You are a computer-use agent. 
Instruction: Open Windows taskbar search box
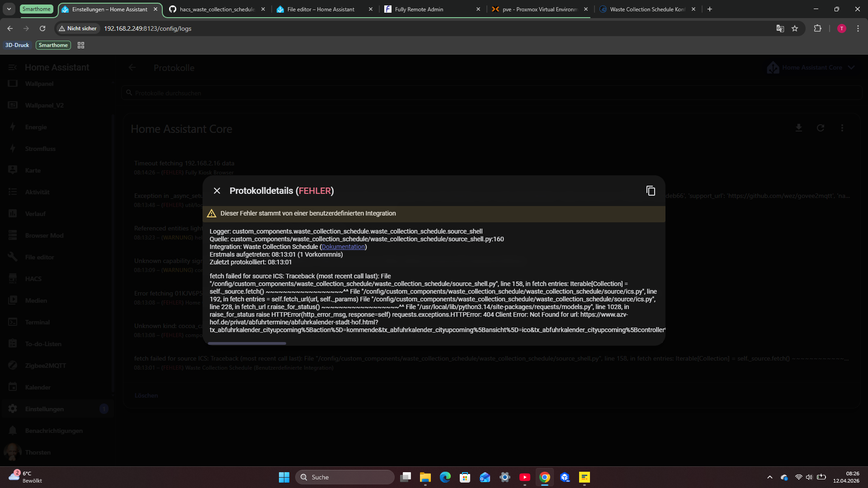pyautogui.click(x=345, y=477)
